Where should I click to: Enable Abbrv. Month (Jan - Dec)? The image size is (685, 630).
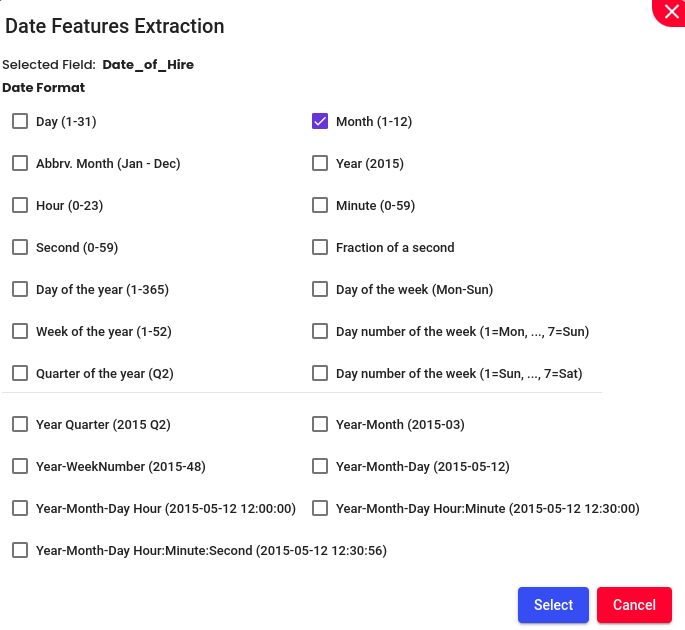[x=20, y=163]
